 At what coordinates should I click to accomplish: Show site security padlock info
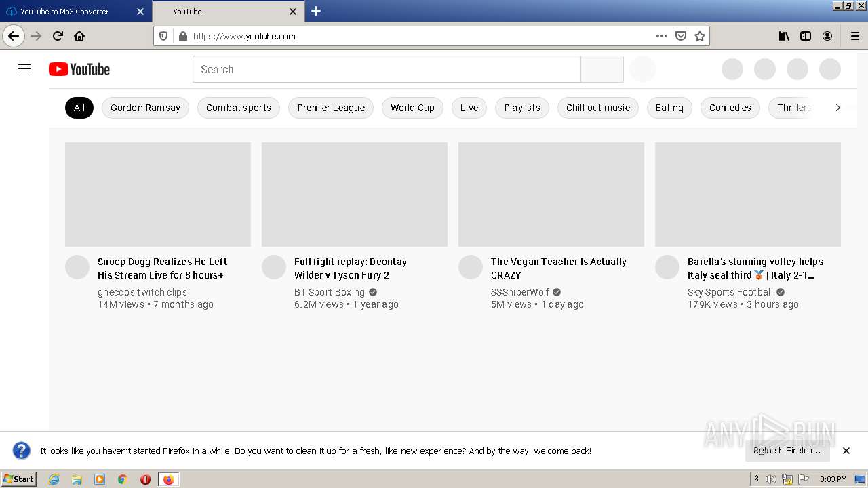pos(182,36)
